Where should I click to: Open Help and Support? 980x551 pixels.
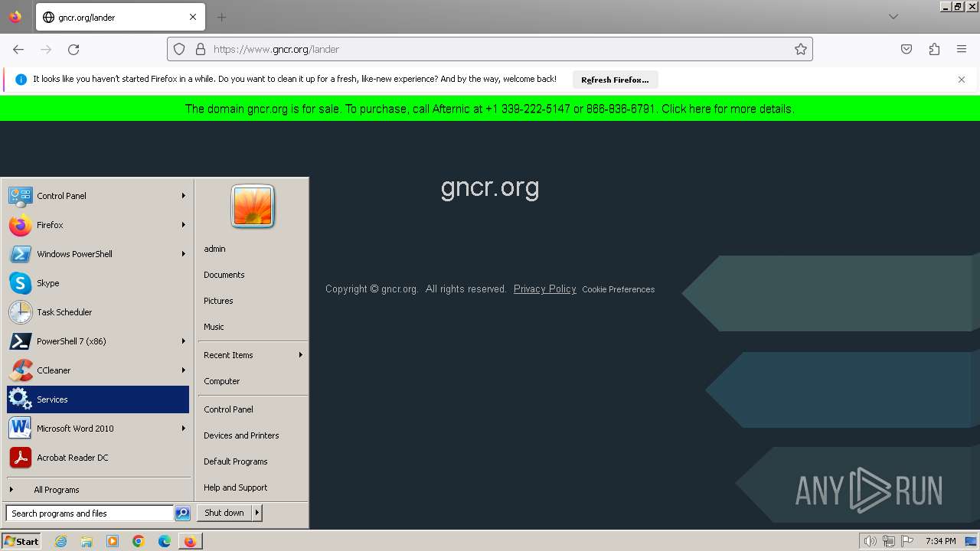[236, 487]
